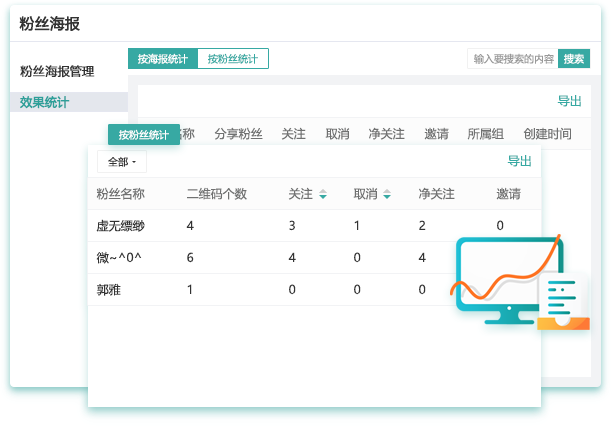The image size is (611, 426).
Task: Click the 二维码个数 column header
Action: [x=216, y=194]
